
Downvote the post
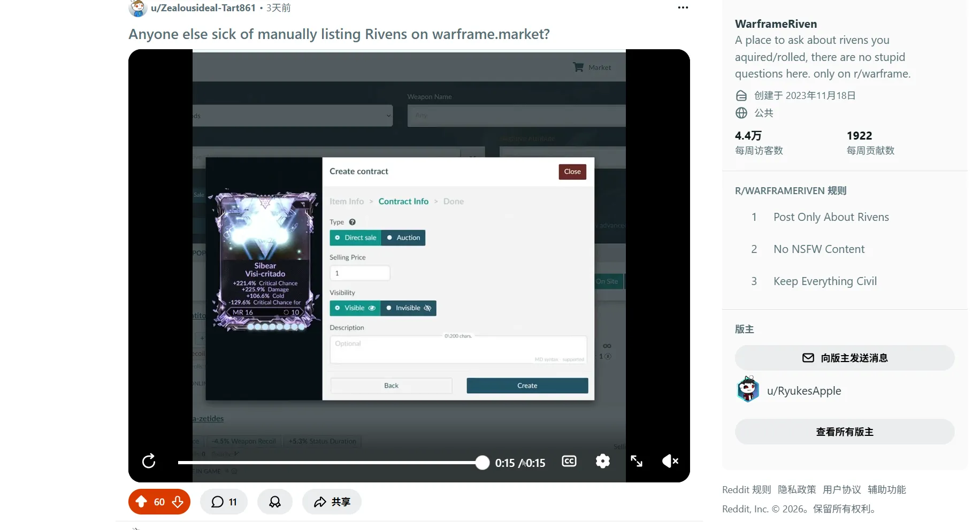[x=178, y=502]
